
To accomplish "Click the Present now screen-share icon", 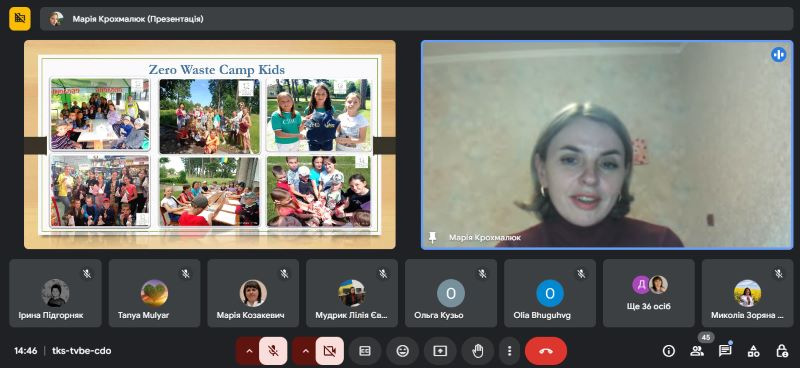I will pos(440,351).
